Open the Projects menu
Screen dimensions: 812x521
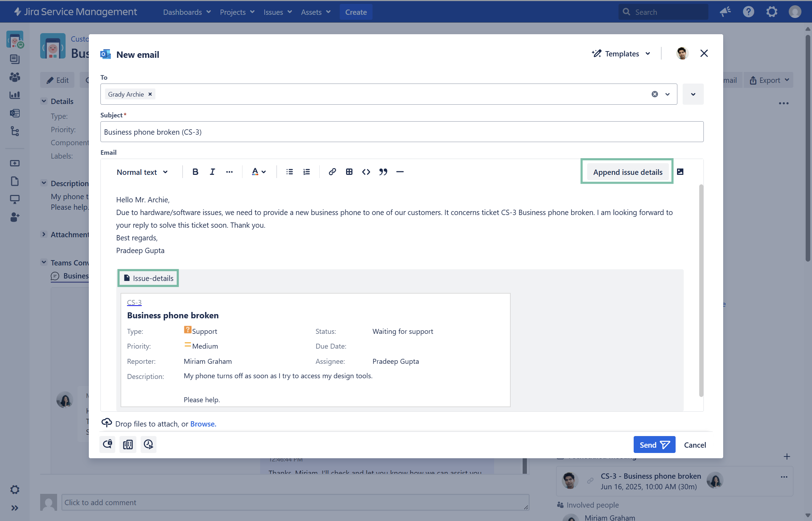237,12
